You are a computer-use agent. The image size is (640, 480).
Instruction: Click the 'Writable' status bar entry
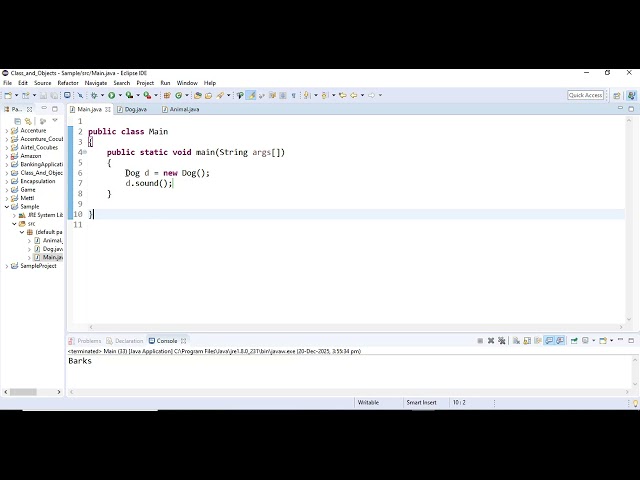coord(368,402)
